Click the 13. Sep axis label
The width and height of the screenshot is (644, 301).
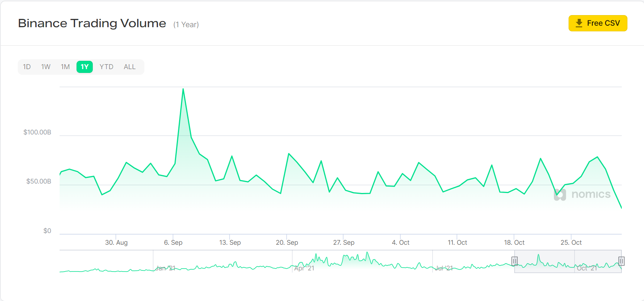click(x=230, y=242)
